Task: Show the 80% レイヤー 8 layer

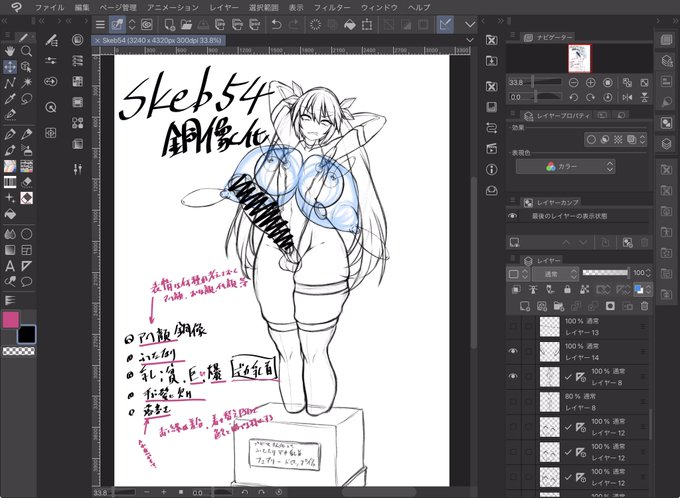Action: [x=513, y=402]
